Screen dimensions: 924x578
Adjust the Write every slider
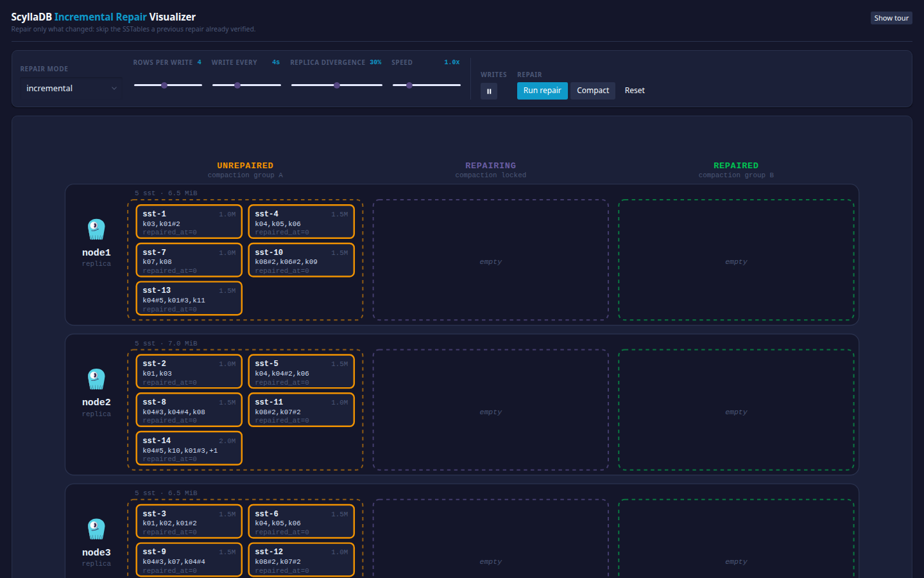(x=246, y=85)
